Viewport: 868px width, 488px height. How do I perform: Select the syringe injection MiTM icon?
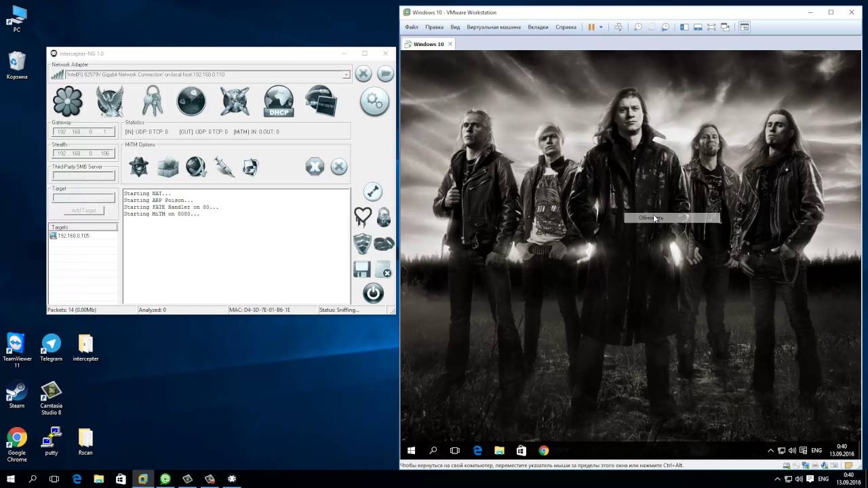pos(224,166)
